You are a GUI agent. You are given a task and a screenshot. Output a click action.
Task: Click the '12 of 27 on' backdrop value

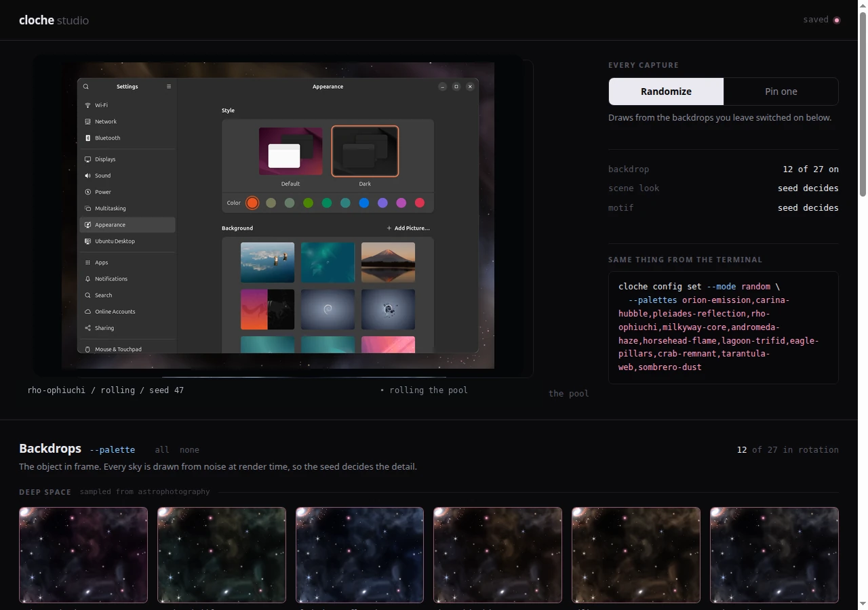click(810, 169)
